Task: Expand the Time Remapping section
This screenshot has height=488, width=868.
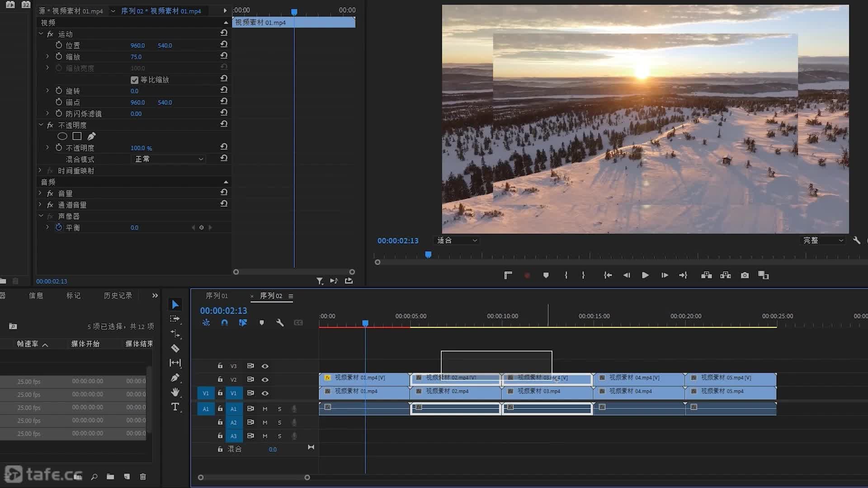Action: [x=40, y=170]
